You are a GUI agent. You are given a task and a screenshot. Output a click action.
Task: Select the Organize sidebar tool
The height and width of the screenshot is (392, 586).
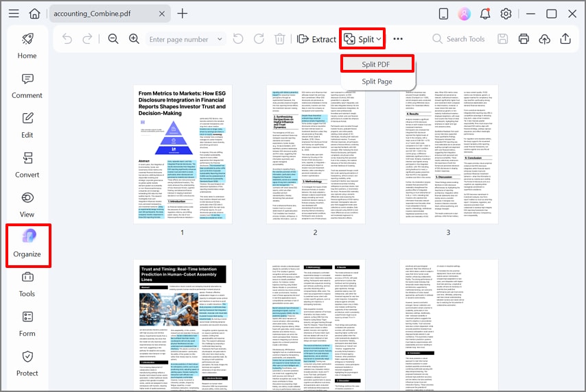pos(27,245)
